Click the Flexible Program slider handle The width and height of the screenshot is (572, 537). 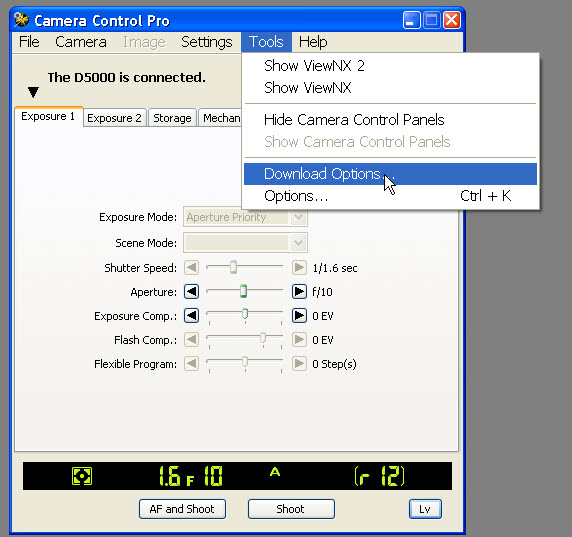[x=245, y=362]
